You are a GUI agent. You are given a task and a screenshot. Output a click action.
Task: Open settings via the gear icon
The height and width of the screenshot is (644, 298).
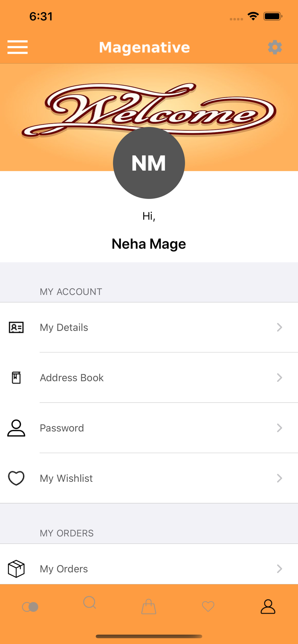tap(275, 47)
